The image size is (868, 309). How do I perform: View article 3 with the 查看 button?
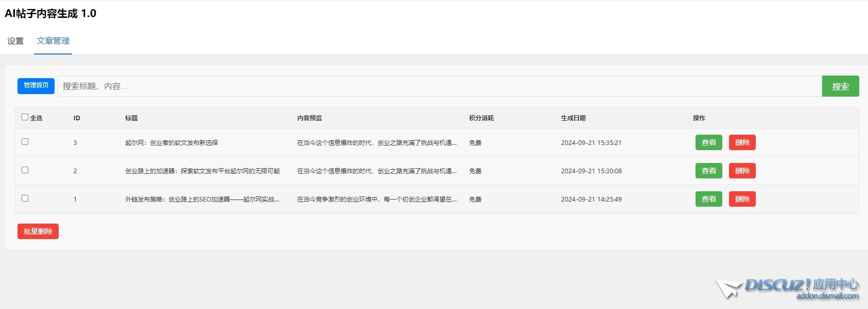[708, 142]
